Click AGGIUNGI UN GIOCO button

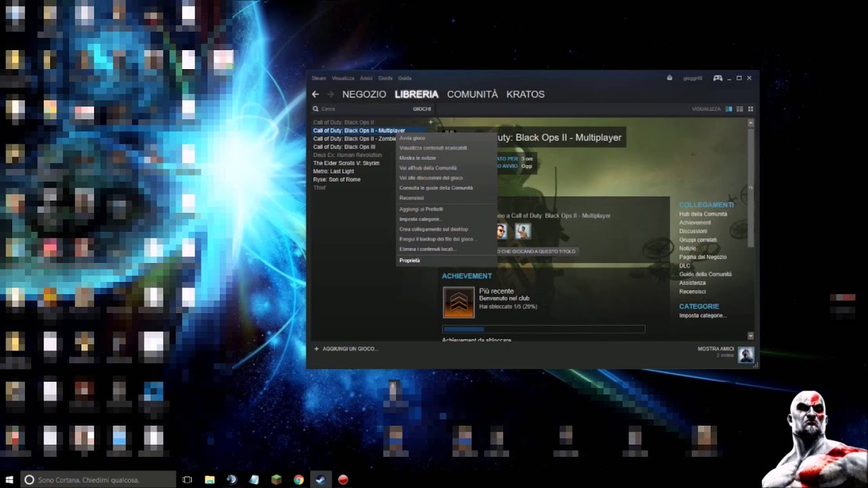(346, 349)
